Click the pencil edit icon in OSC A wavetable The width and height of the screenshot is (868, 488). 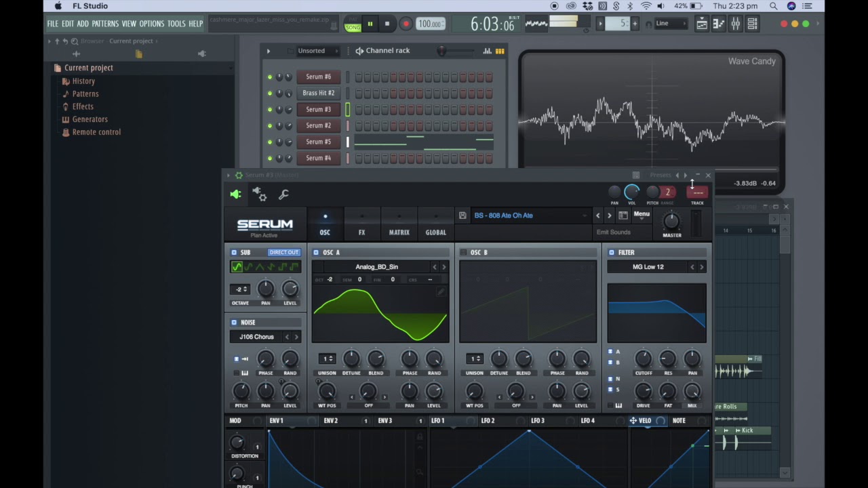[x=440, y=291]
